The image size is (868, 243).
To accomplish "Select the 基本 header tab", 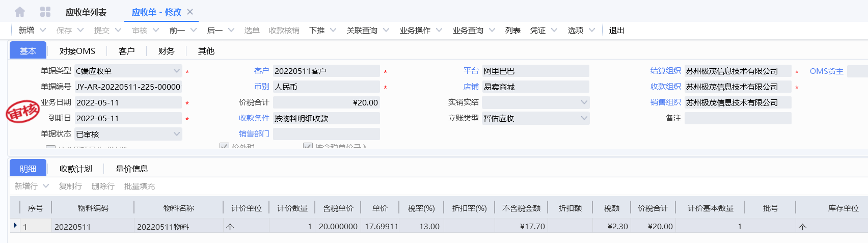I will [28, 51].
